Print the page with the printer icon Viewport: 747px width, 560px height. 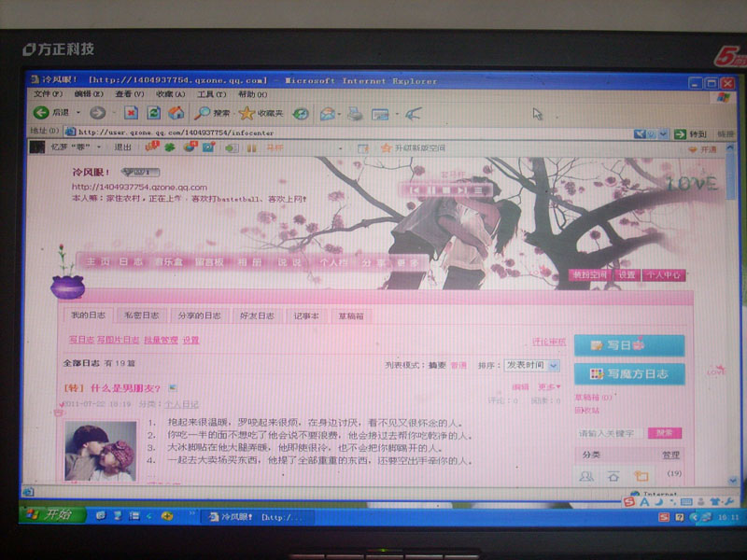pos(355,114)
